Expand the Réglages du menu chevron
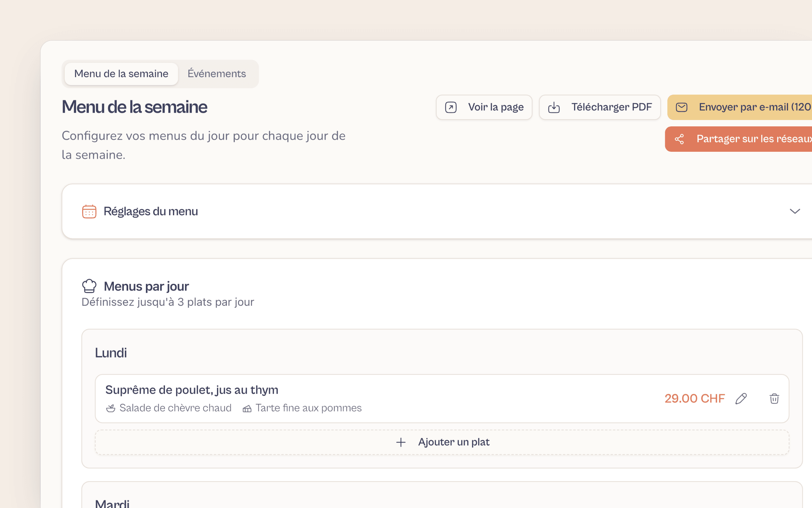812x508 pixels. pos(795,211)
